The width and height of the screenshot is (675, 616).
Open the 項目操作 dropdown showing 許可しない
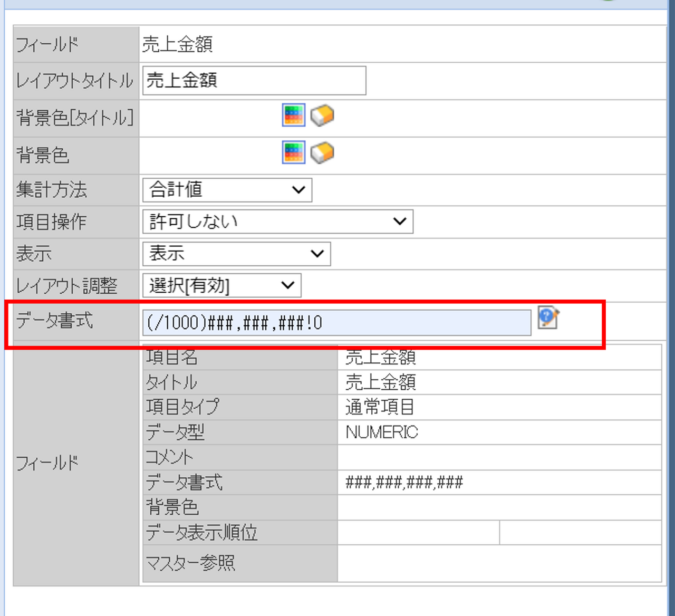point(277,222)
